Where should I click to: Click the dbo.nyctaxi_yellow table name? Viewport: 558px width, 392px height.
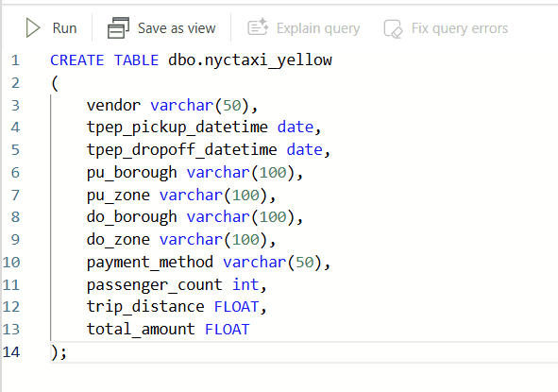(x=250, y=60)
